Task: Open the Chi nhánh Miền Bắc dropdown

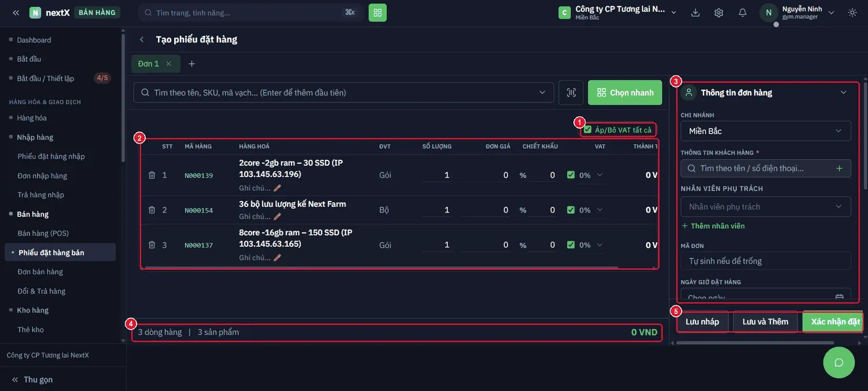Action: (x=766, y=131)
